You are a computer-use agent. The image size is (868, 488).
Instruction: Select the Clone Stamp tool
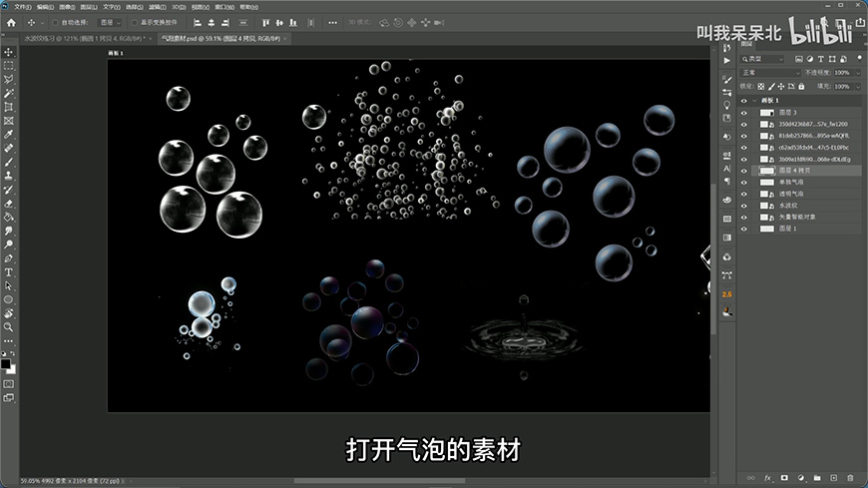click(8, 177)
